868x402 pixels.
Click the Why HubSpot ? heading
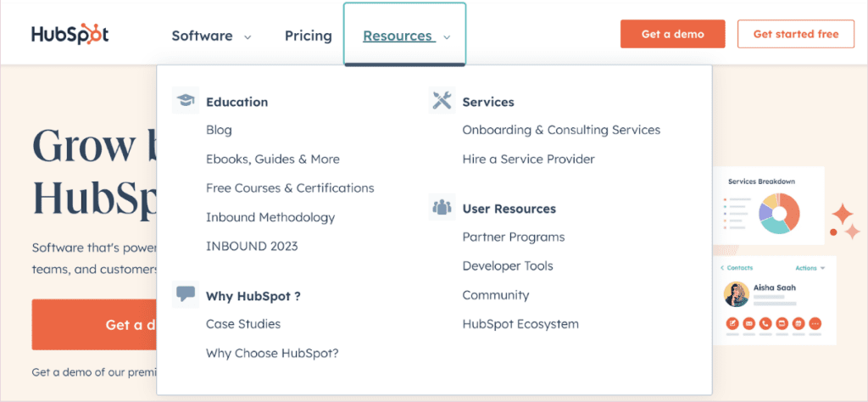coord(253,296)
